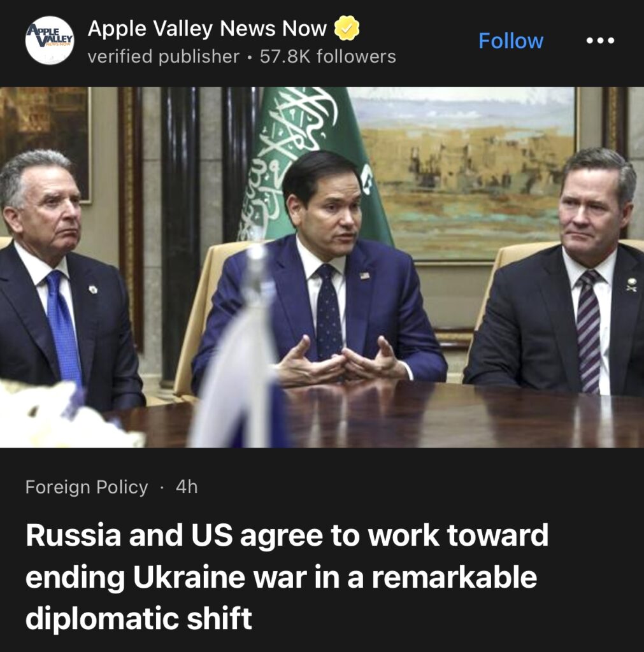The image size is (644, 652).
Task: Open the Apple Valley News Now publisher name
Action: pos(207,28)
